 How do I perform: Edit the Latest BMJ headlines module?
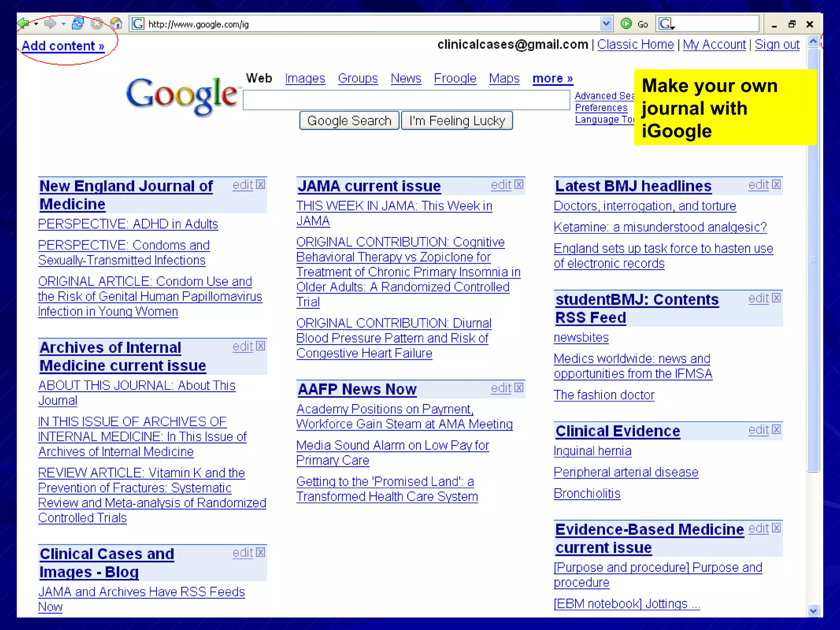[x=758, y=185]
